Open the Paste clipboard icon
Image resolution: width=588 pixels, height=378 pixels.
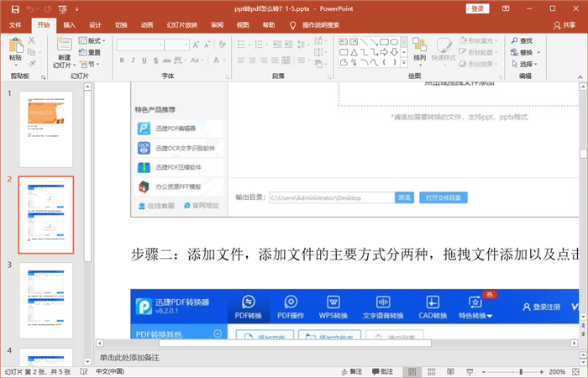[x=16, y=45]
